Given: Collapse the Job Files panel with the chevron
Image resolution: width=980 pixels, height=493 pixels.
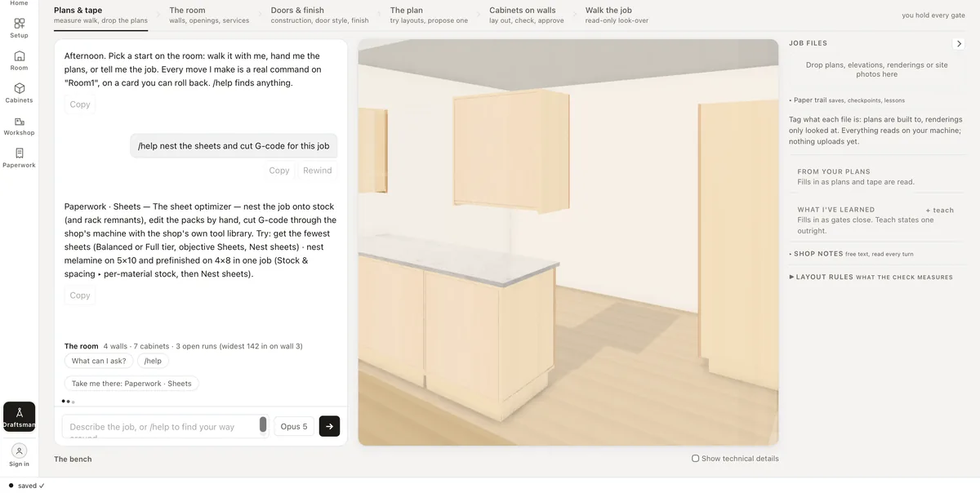Looking at the screenshot, I should (x=959, y=44).
